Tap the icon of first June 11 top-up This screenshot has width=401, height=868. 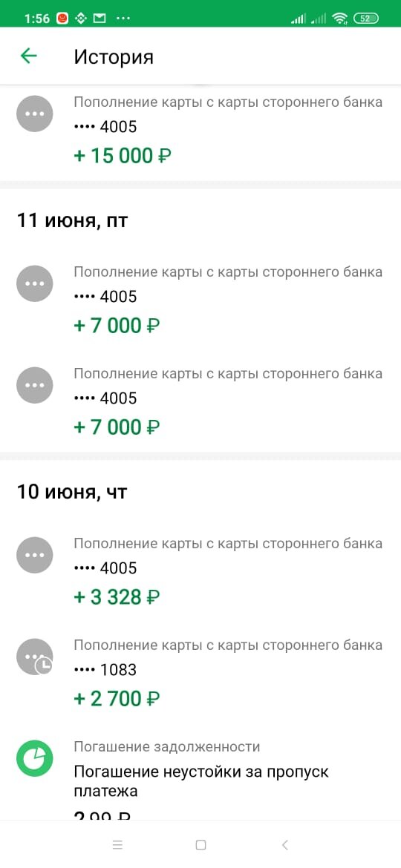tap(35, 283)
